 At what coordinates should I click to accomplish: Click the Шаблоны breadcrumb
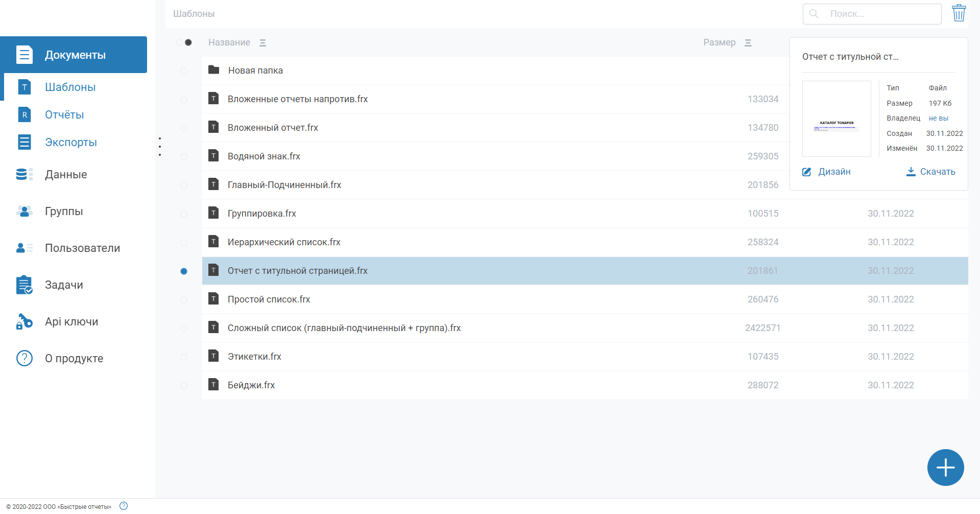click(x=194, y=14)
